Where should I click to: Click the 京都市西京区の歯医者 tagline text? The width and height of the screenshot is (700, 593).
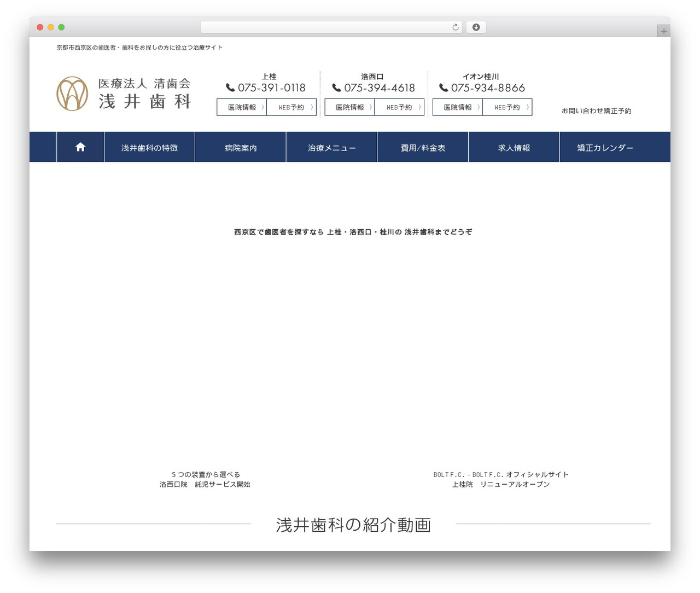[x=139, y=48]
